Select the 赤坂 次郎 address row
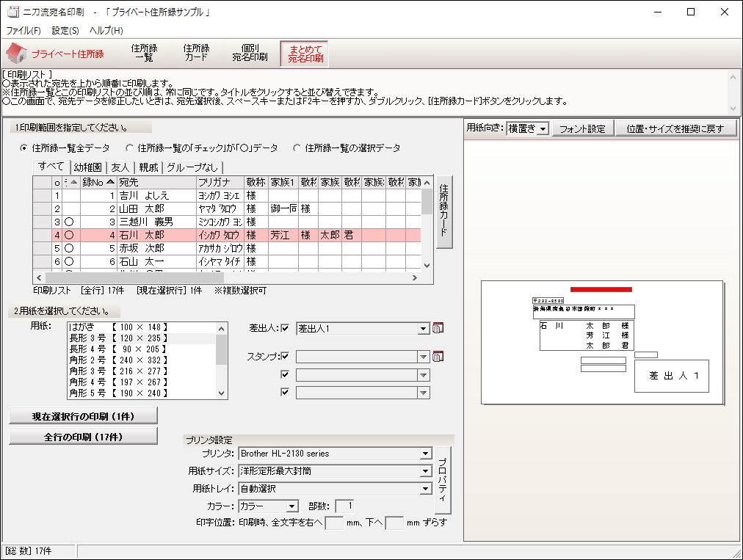This screenshot has width=743, height=560. (x=227, y=248)
